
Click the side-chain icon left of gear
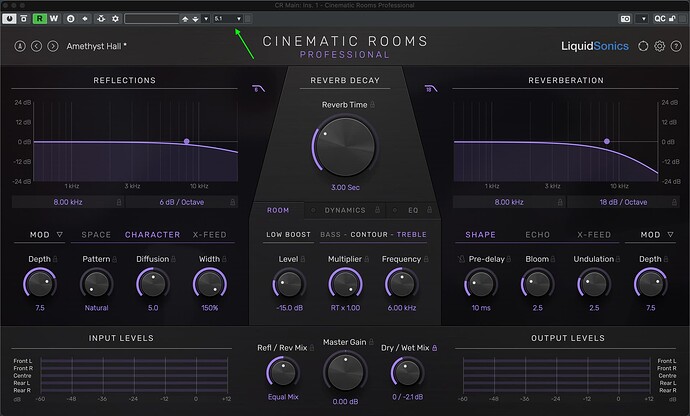click(101, 18)
